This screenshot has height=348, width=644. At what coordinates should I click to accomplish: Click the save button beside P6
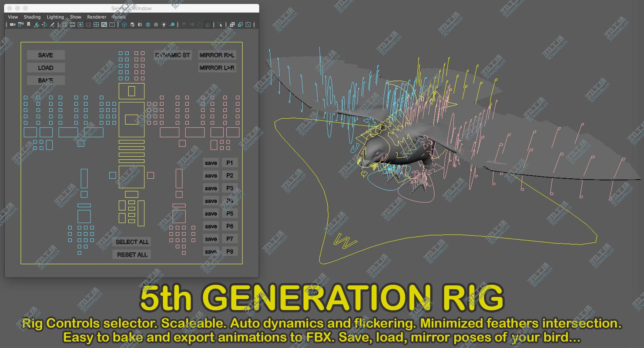[x=211, y=226]
